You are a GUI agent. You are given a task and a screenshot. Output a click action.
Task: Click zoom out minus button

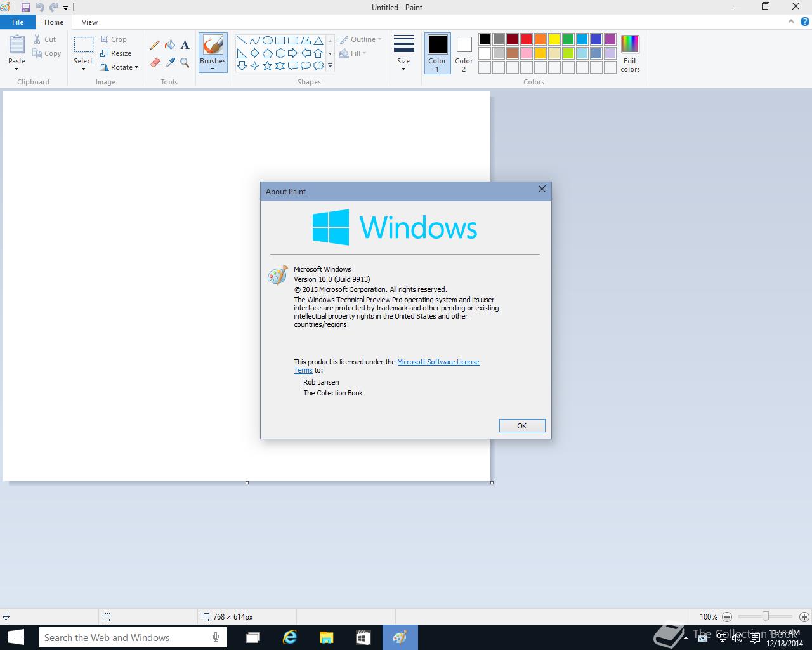[727, 616]
